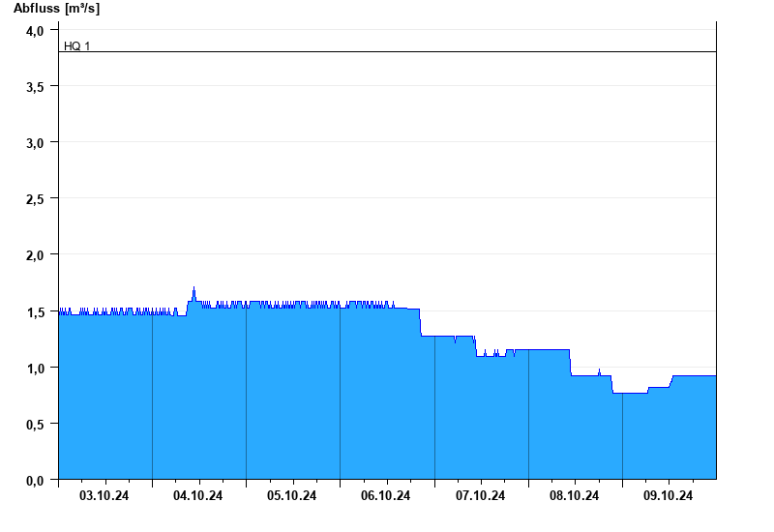
Task: Select the 03.10.24 date label
Action: point(104,496)
